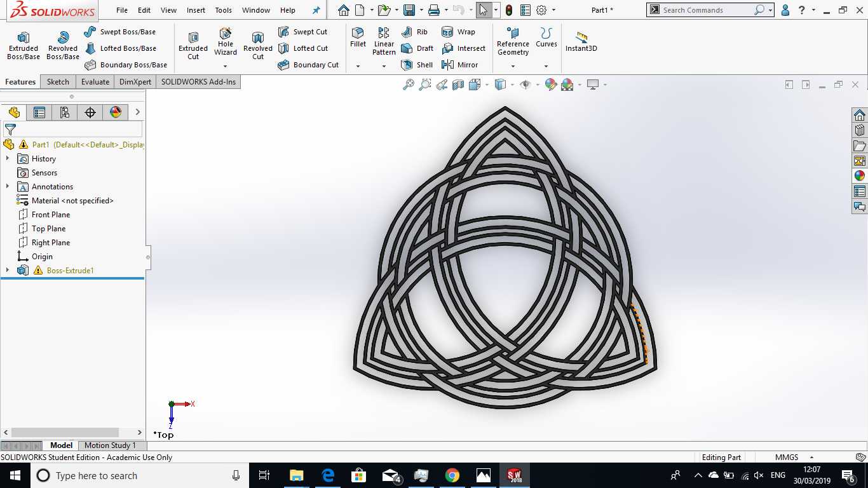Viewport: 868px width, 488px height.
Task: Click the Edit Appearance color ball
Action: pos(550,85)
